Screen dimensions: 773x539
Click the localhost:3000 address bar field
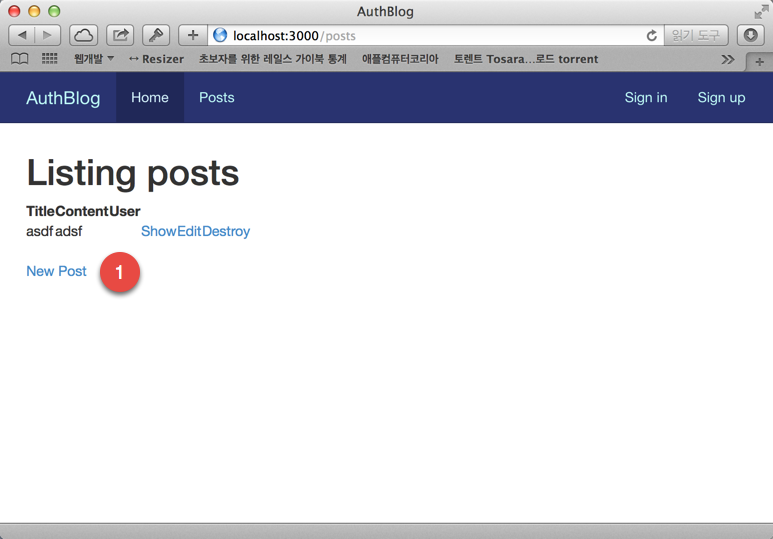pos(430,35)
